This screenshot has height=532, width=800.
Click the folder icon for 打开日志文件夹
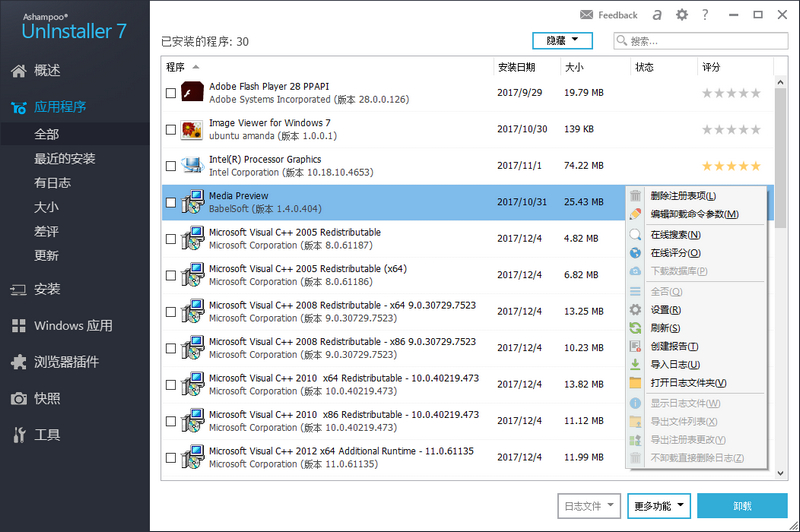tap(635, 383)
